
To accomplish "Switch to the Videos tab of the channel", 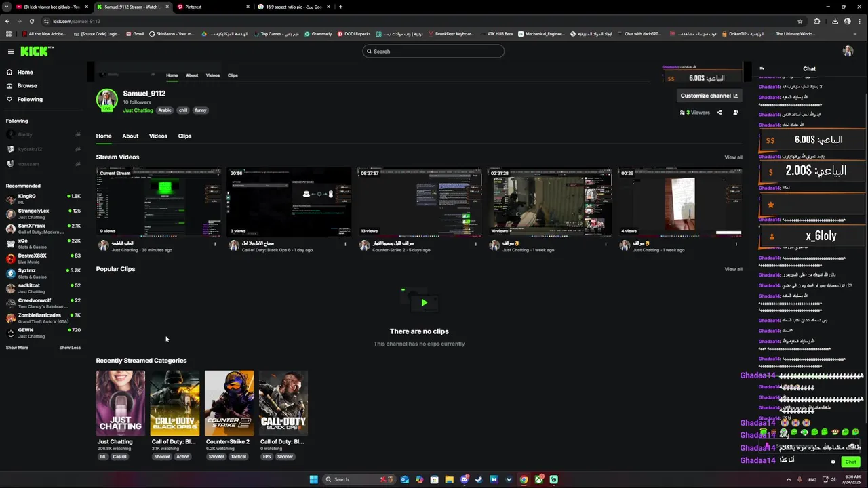I will point(158,136).
